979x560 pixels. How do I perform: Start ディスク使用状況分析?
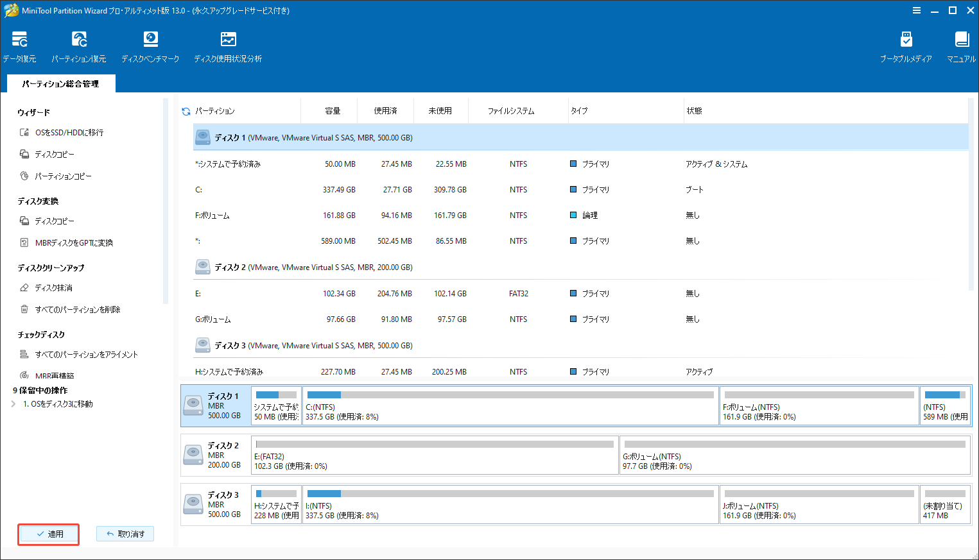coord(227,45)
